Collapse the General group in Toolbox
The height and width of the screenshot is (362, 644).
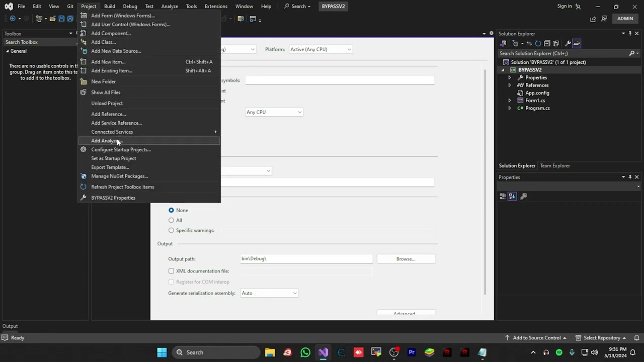(x=7, y=51)
